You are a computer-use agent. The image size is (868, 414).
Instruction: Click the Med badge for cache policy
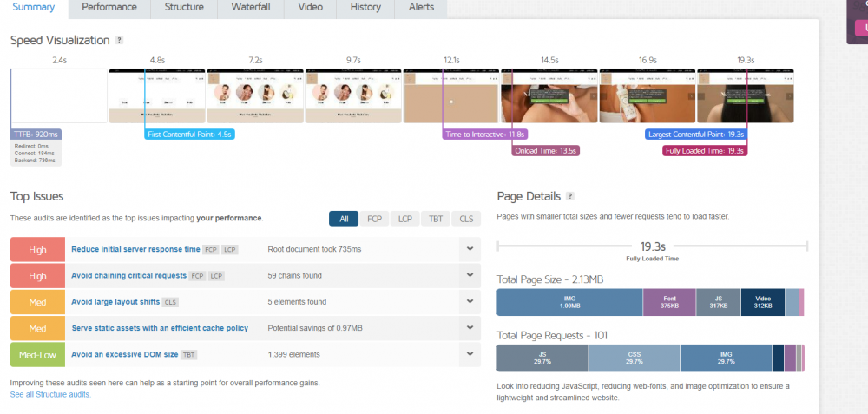tap(37, 328)
